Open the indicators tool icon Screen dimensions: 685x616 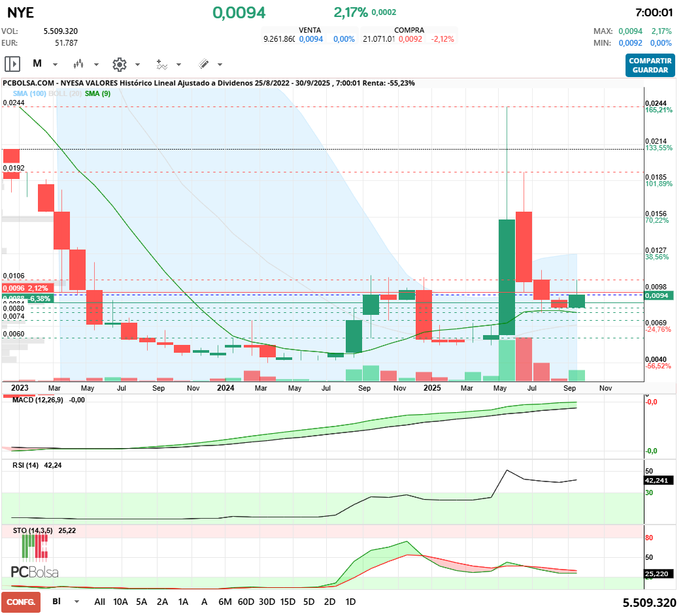click(x=161, y=64)
